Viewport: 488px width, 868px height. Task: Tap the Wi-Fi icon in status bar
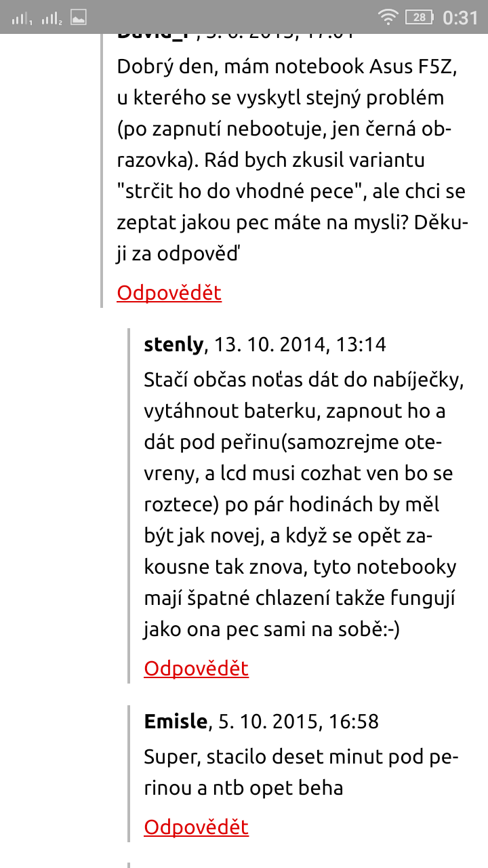[x=388, y=18]
